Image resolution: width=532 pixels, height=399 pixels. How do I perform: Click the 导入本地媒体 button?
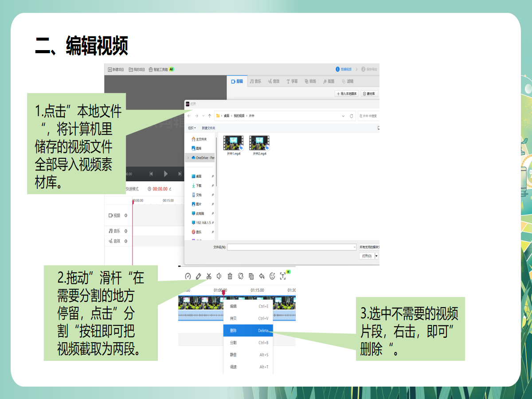coord(347,94)
